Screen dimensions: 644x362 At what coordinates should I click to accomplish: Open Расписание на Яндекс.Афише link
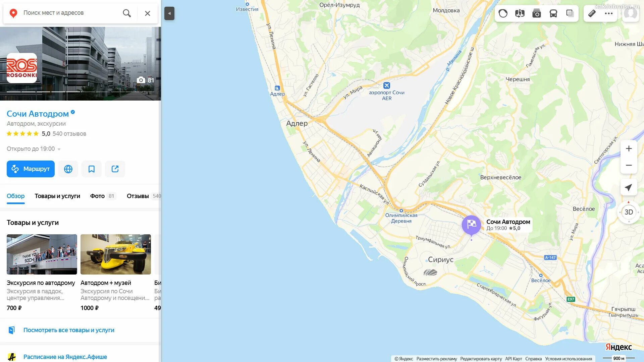click(65, 357)
